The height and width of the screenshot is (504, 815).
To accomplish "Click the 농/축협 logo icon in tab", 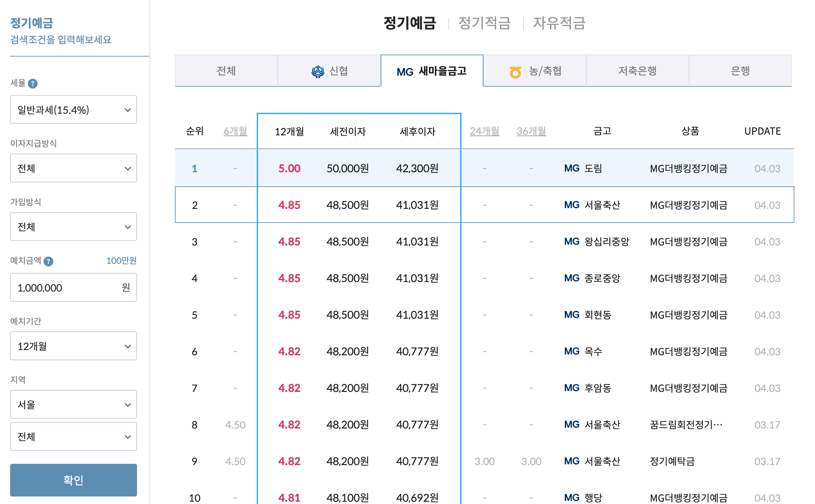I will (515, 71).
